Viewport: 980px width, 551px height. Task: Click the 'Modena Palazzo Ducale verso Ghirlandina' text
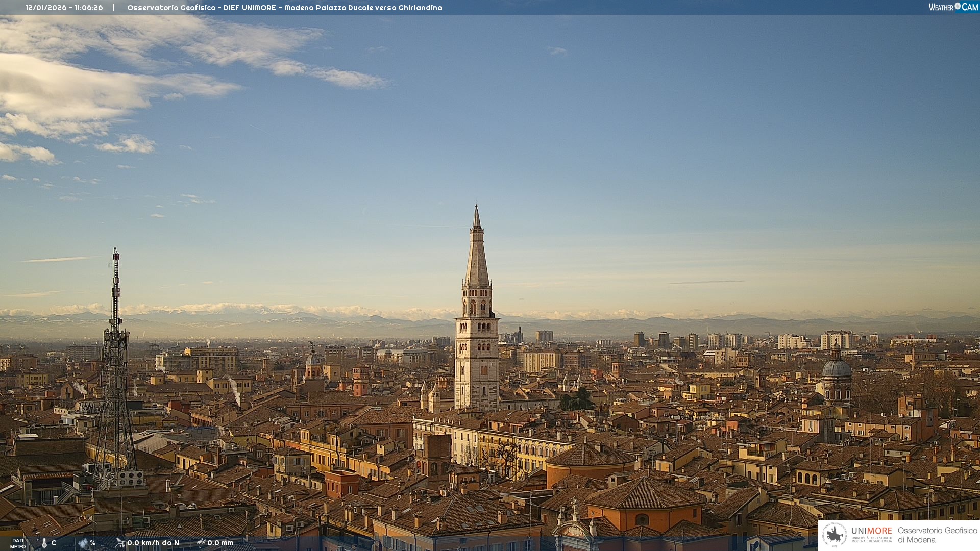click(x=363, y=8)
